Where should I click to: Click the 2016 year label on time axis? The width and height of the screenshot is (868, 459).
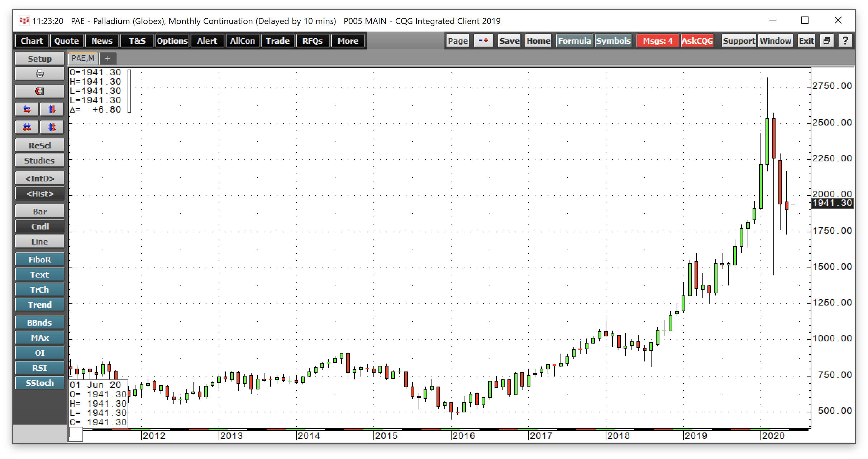point(463,436)
